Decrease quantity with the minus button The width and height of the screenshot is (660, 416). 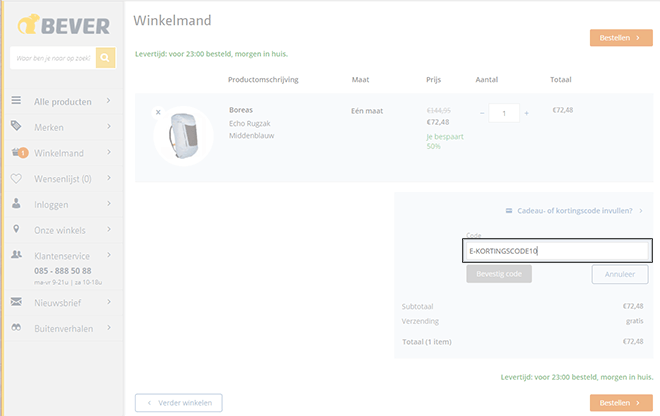(x=482, y=113)
